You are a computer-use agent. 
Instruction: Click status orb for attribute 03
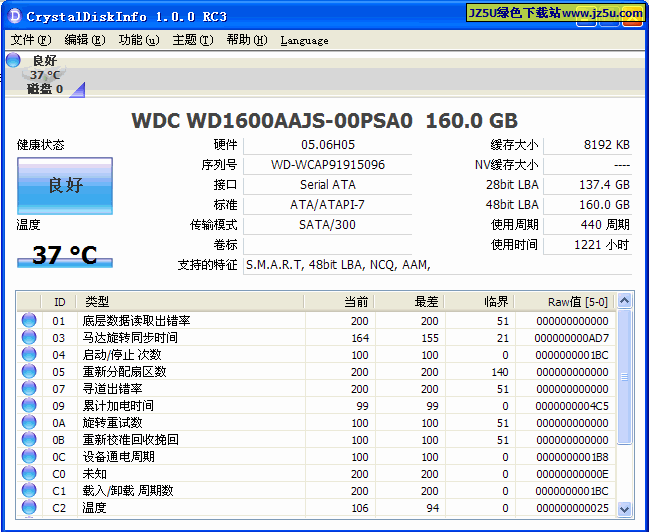[x=29, y=337]
